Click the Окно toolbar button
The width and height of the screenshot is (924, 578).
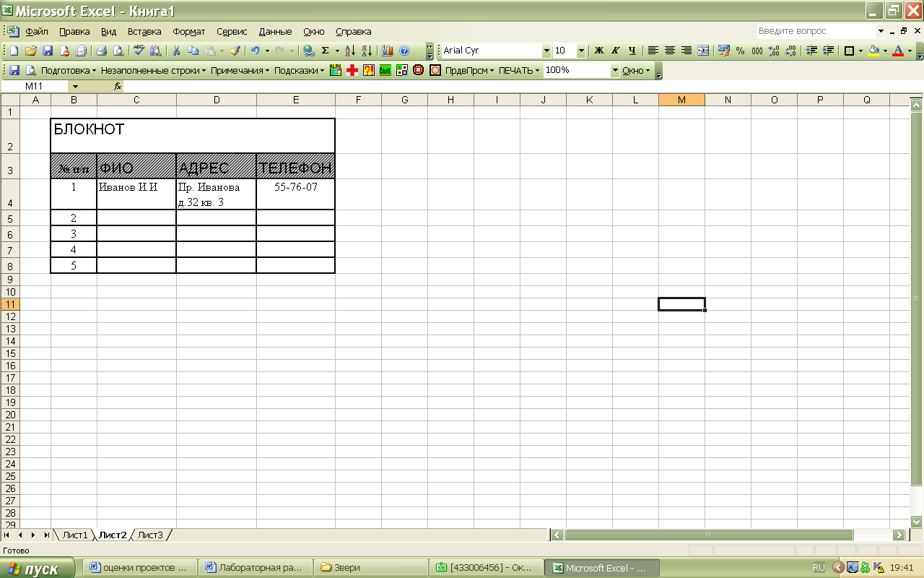(636, 70)
